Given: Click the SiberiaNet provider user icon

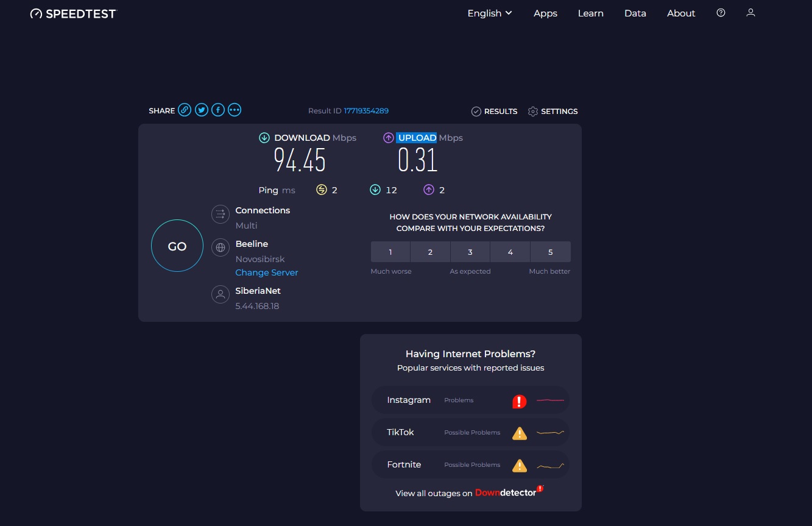Looking at the screenshot, I should [x=220, y=294].
